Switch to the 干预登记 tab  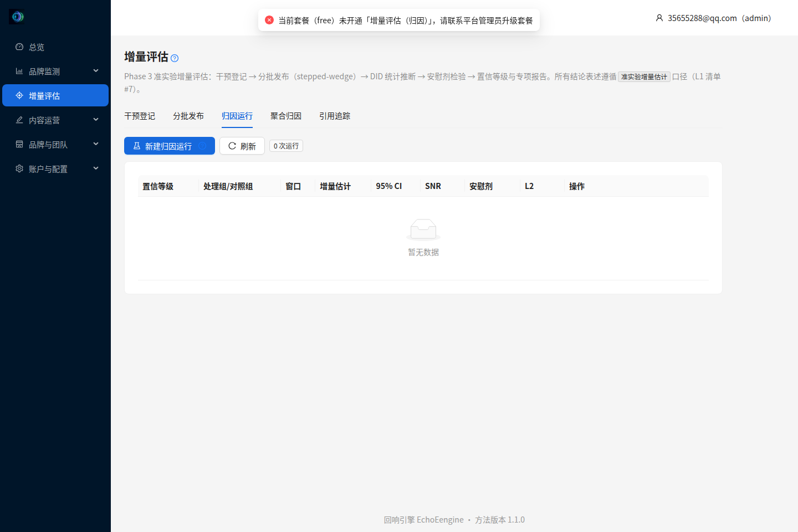click(x=140, y=116)
